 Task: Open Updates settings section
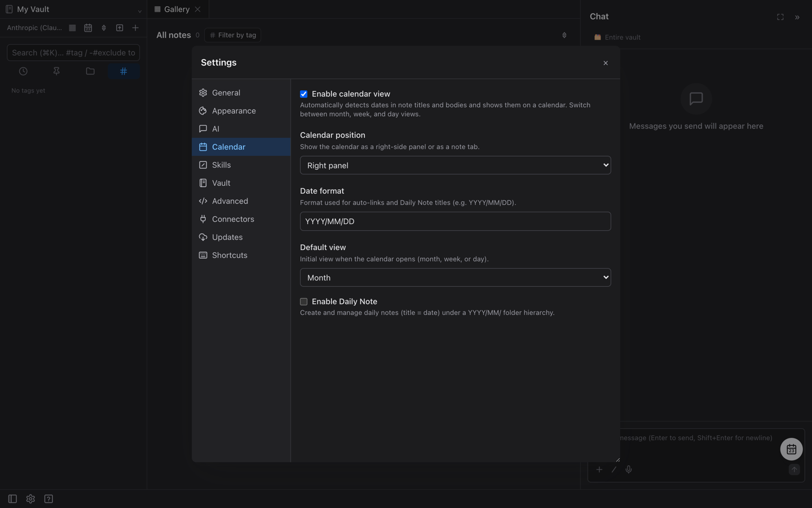pyautogui.click(x=241, y=237)
